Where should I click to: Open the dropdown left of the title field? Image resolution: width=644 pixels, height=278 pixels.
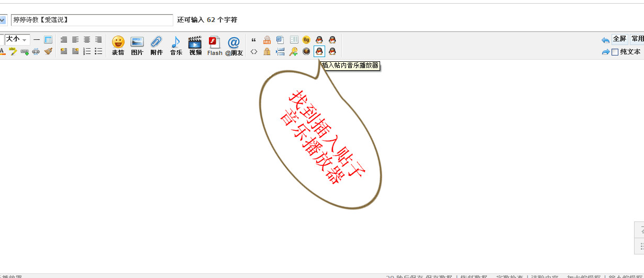pyautogui.click(x=3, y=20)
